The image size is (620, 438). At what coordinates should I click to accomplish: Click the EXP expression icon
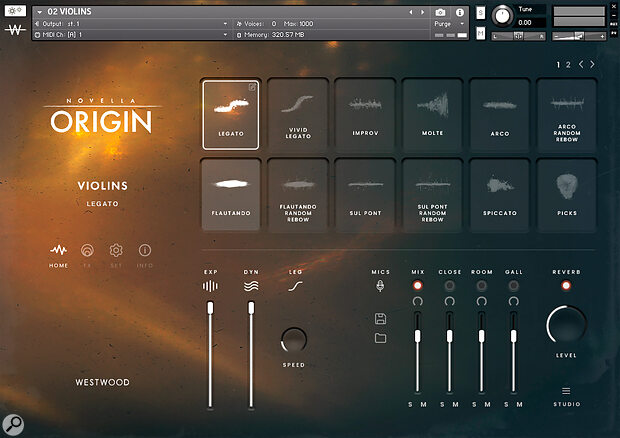tap(210, 286)
